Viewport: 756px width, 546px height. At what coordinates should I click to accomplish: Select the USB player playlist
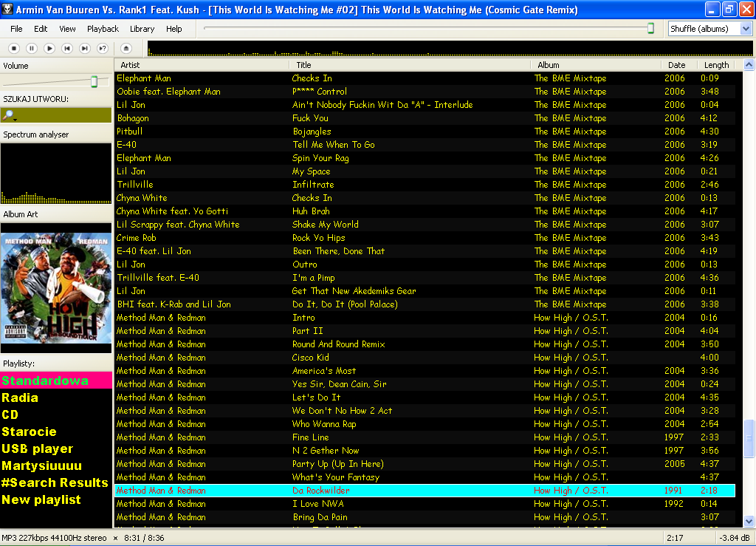(x=56, y=448)
